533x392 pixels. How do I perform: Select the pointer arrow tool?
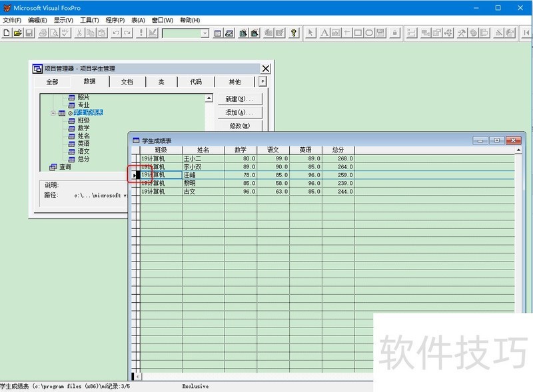[x=312, y=33]
